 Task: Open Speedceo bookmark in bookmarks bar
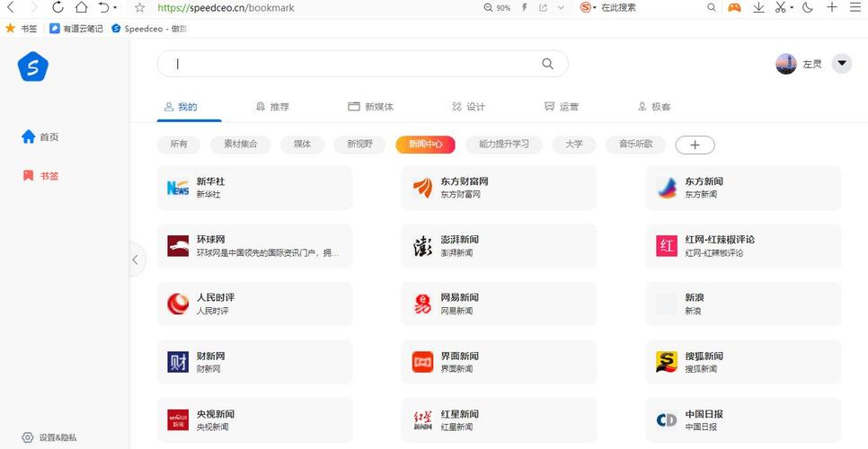[x=149, y=28]
